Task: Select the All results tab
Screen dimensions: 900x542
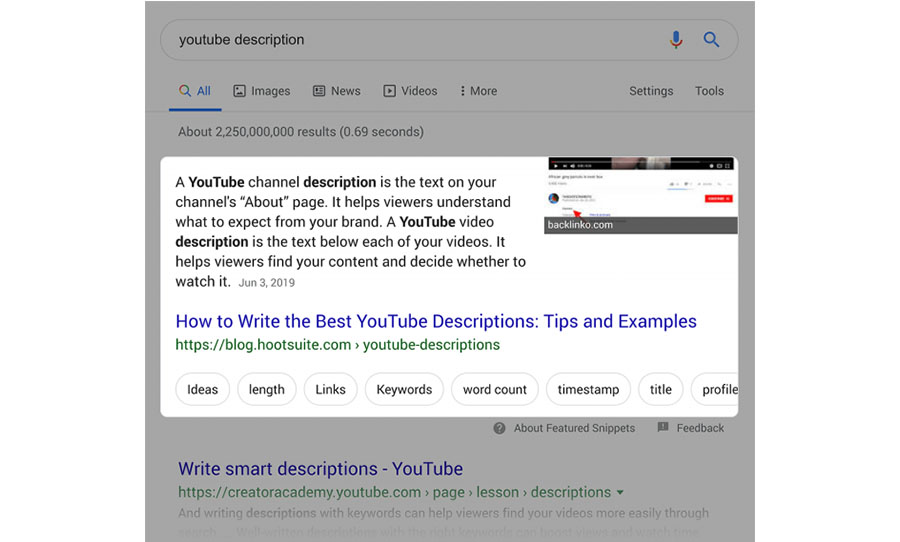Action: click(195, 91)
